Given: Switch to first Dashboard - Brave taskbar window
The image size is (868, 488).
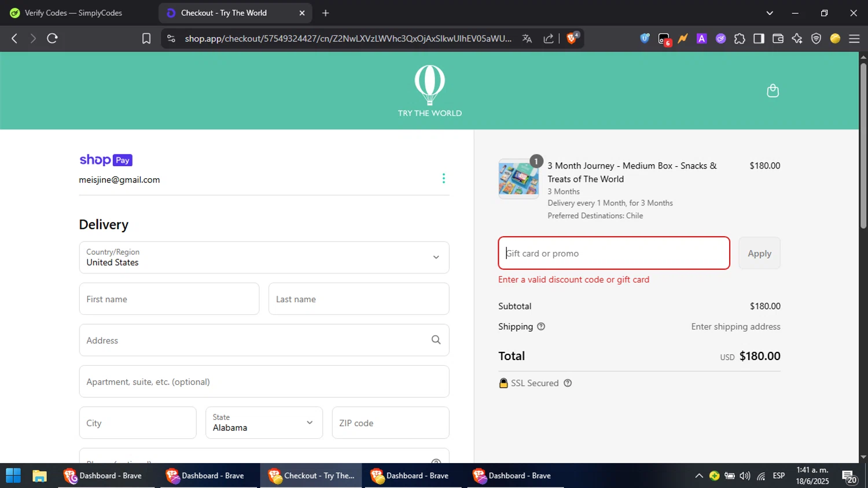Looking at the screenshot, I should point(106,476).
